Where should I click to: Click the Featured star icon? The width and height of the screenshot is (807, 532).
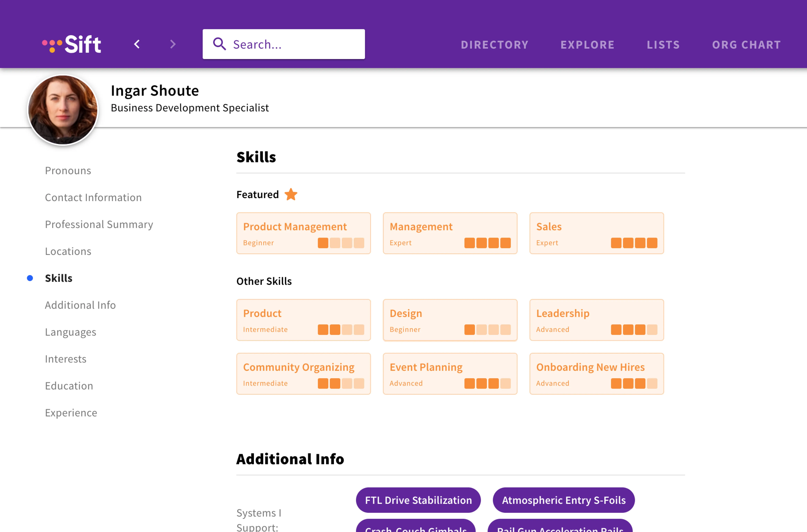click(x=291, y=194)
